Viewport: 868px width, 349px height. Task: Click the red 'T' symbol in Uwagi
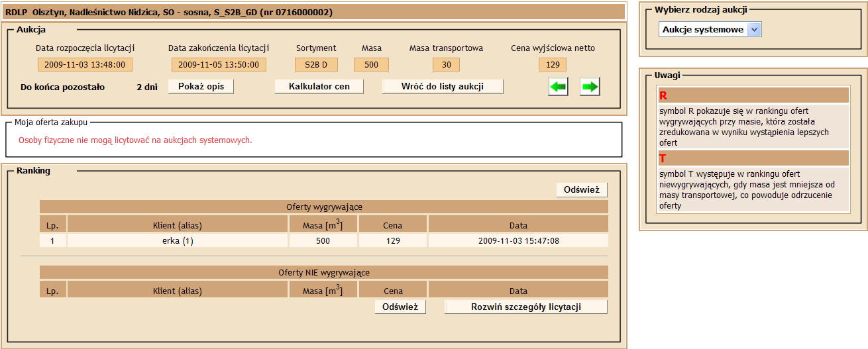[663, 158]
